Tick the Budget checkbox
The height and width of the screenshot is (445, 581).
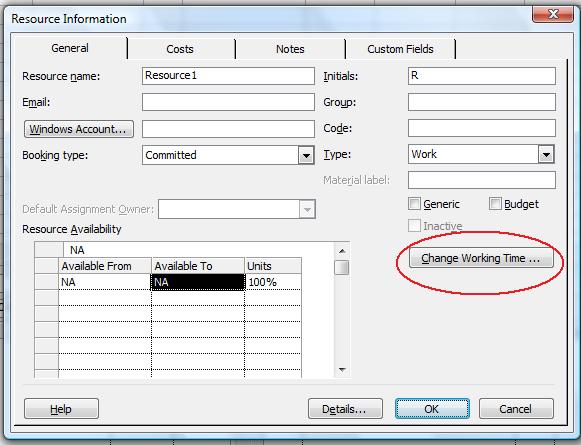click(495, 203)
